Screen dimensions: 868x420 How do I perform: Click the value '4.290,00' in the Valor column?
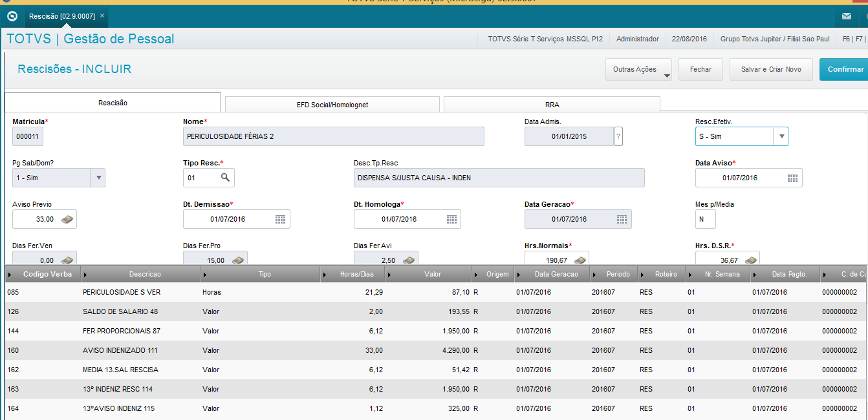coord(455,350)
